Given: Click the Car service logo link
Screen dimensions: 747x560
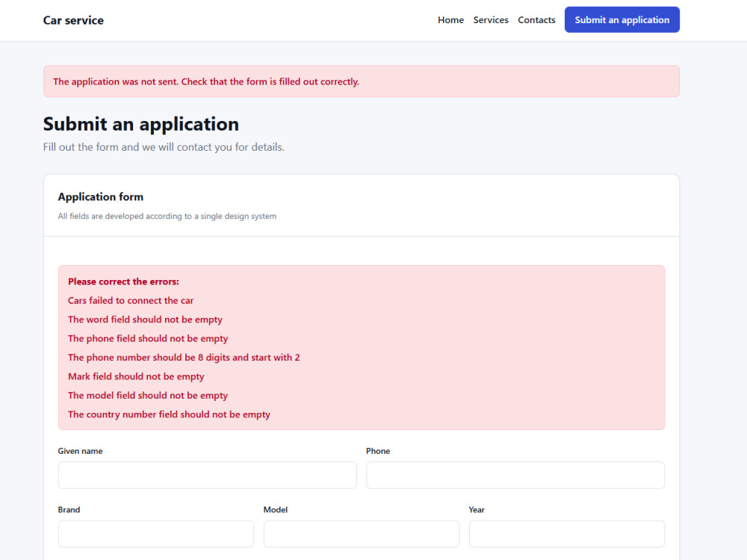Looking at the screenshot, I should (73, 20).
